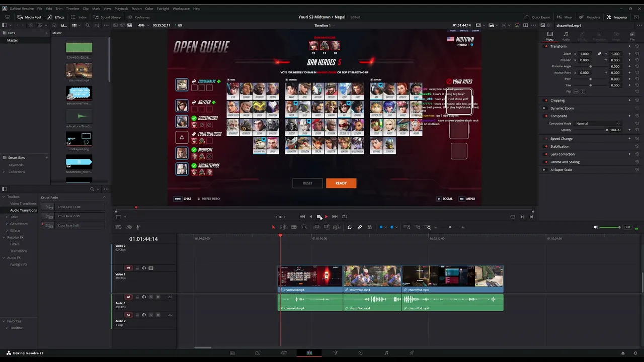Open the Fairlight menu
644x362 pixels.
click(163, 9)
